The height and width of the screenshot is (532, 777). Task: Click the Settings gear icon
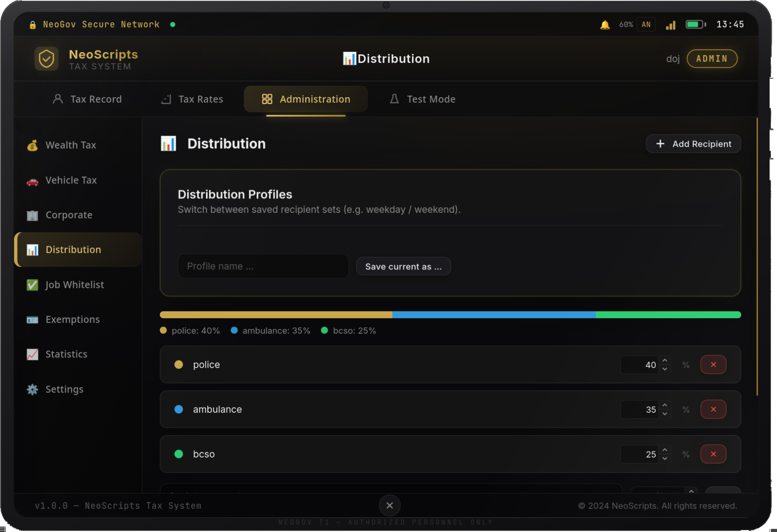(x=32, y=389)
